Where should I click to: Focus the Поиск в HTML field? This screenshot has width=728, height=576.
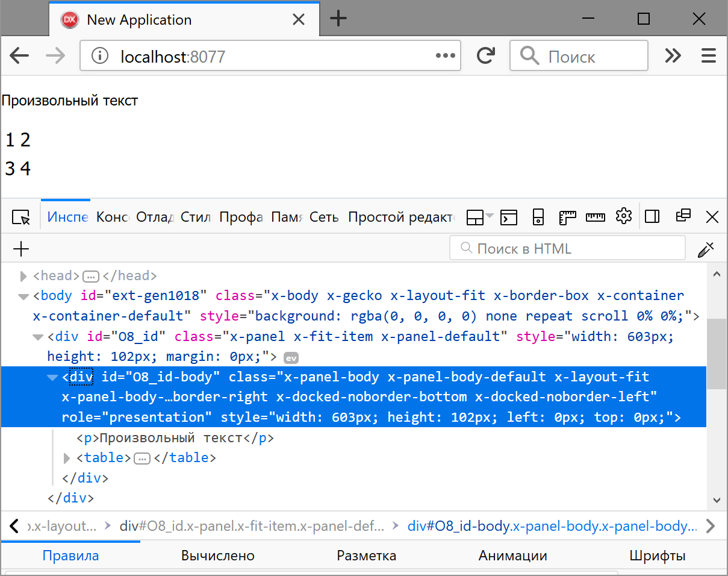tap(567, 248)
